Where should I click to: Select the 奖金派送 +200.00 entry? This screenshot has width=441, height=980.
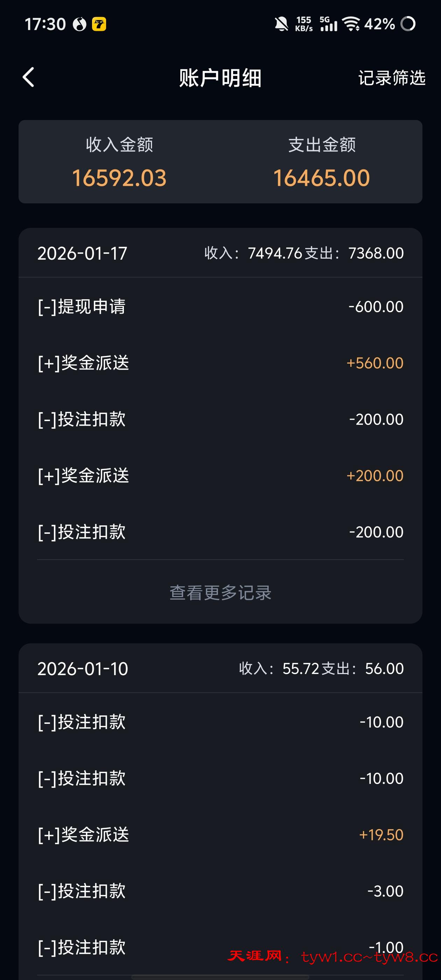pos(220,476)
